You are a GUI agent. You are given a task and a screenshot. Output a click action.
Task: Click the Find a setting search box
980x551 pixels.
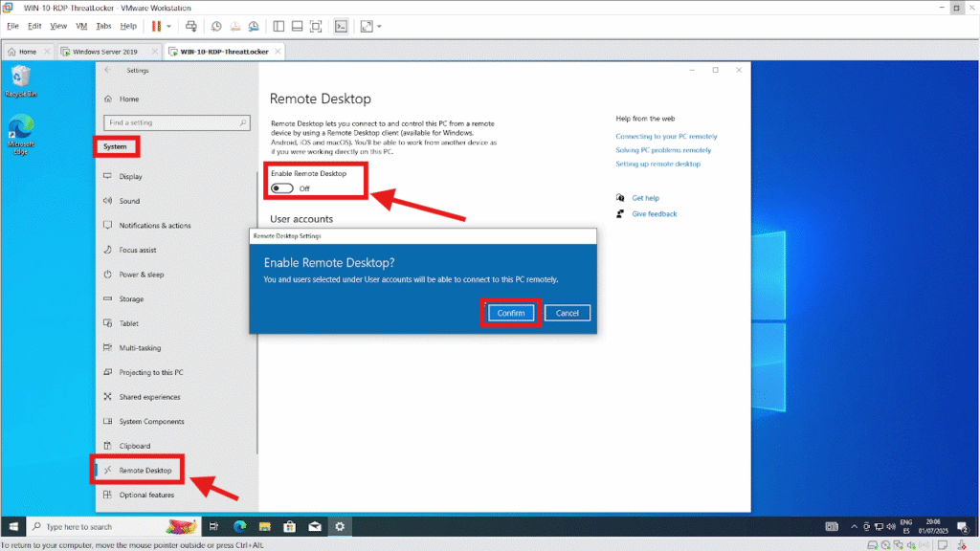(176, 123)
